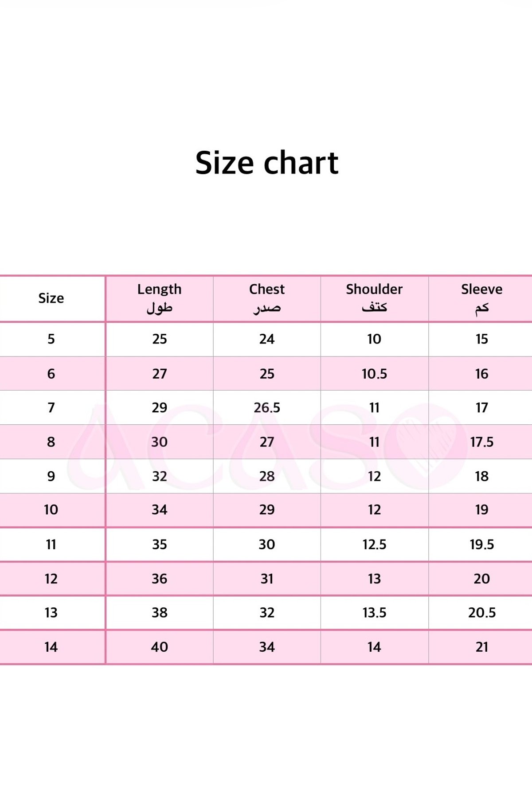Click length value 40
The height and width of the screenshot is (798, 532).
click(160, 647)
